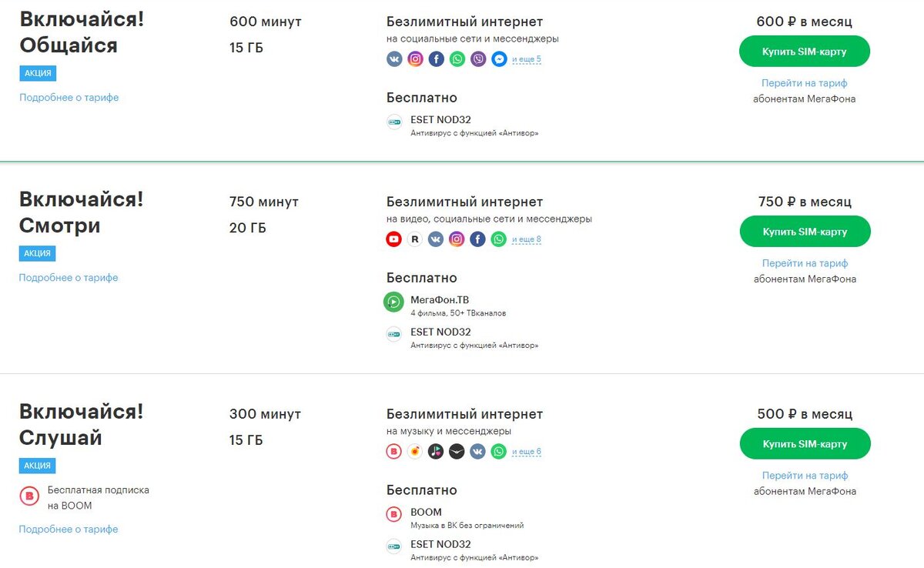Click the Instagram icon in Общайся tariff
924x568 pixels.
coord(415,59)
